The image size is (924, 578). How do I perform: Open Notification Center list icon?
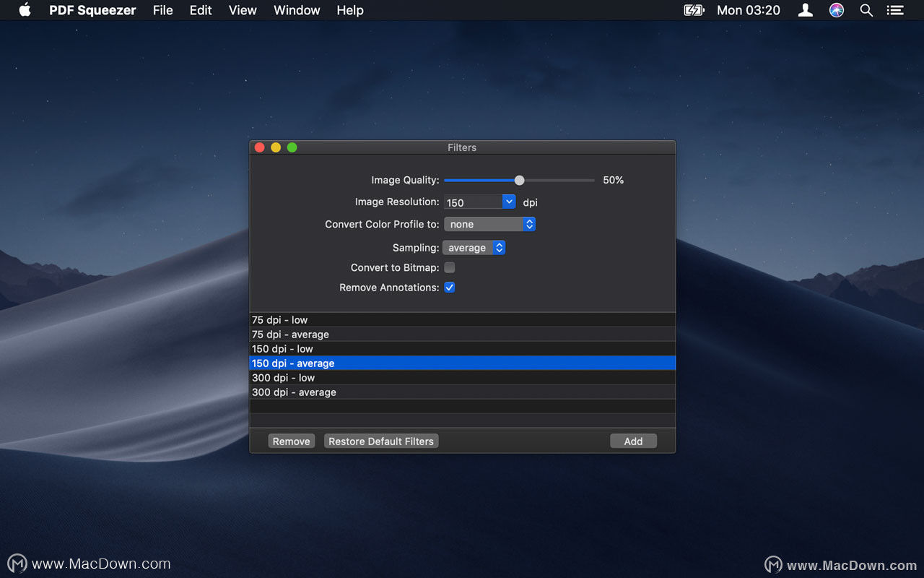(x=895, y=10)
